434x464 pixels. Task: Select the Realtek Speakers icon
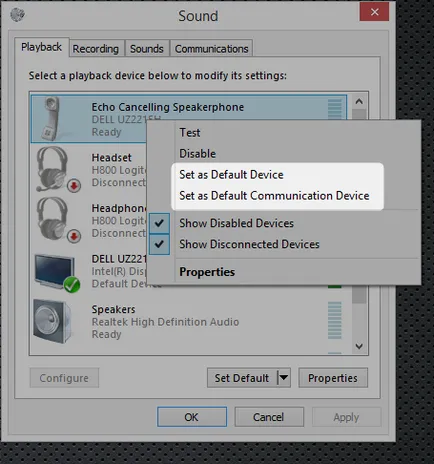[x=52, y=322]
